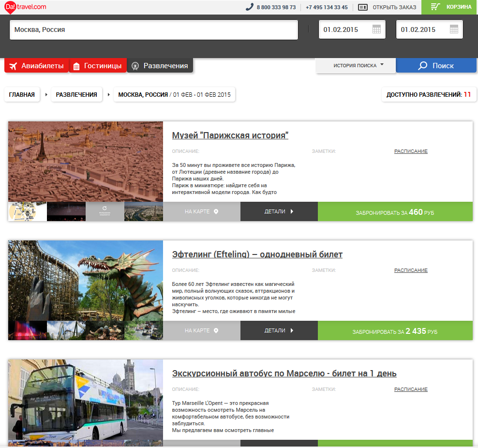The height and width of the screenshot is (448, 478).
Task: Switch to Гостиницы tab
Action: [98, 65]
